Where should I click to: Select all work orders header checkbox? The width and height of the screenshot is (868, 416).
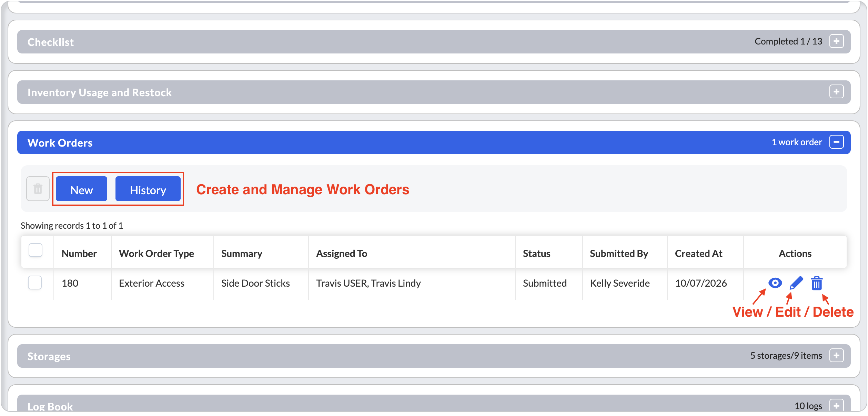tap(36, 250)
